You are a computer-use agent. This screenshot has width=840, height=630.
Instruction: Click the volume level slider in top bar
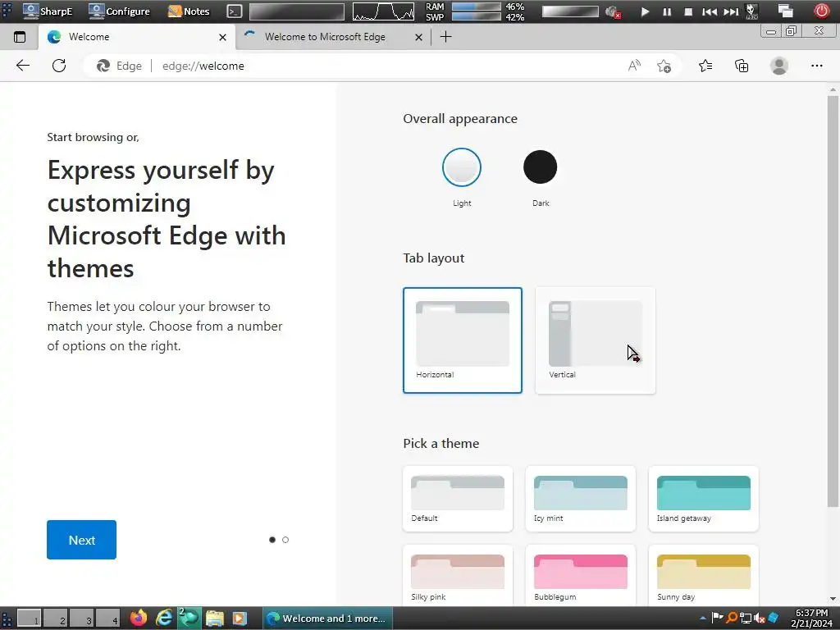pos(570,11)
